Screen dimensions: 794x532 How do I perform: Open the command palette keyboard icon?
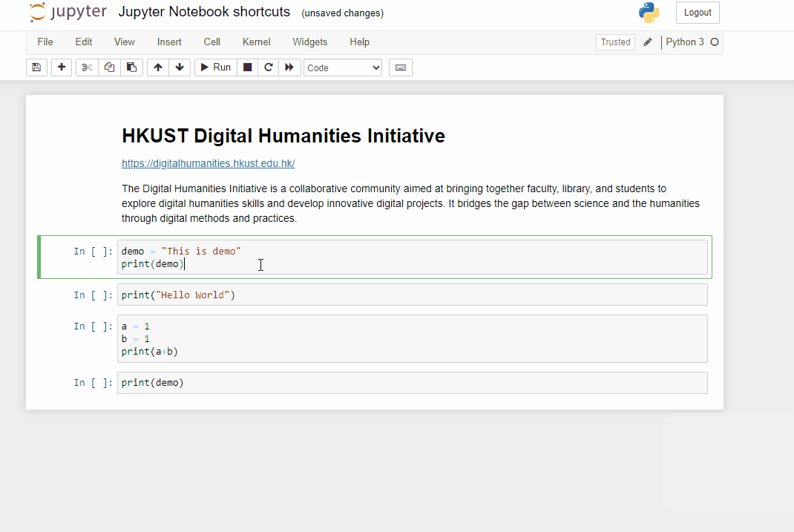pyautogui.click(x=400, y=68)
